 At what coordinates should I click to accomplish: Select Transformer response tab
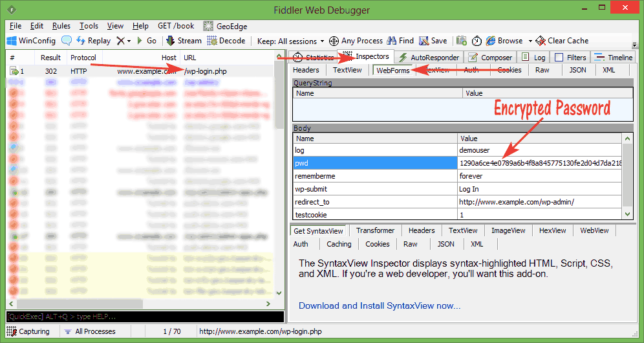click(x=375, y=230)
